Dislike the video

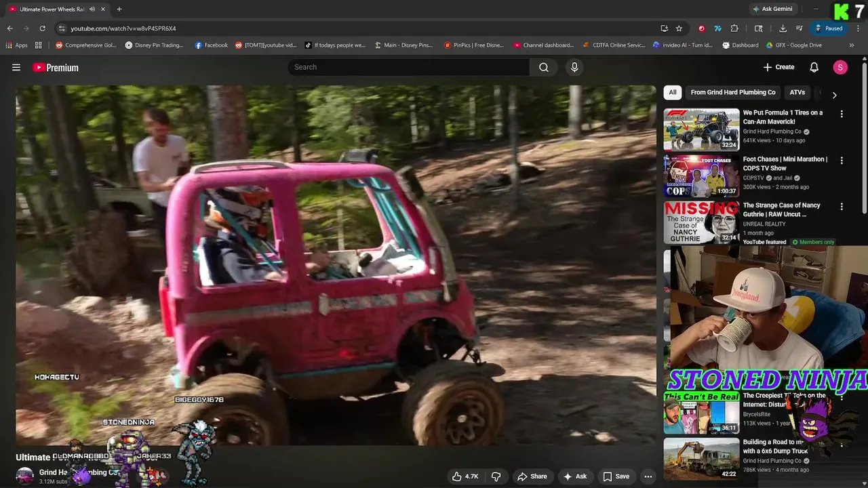[496, 476]
